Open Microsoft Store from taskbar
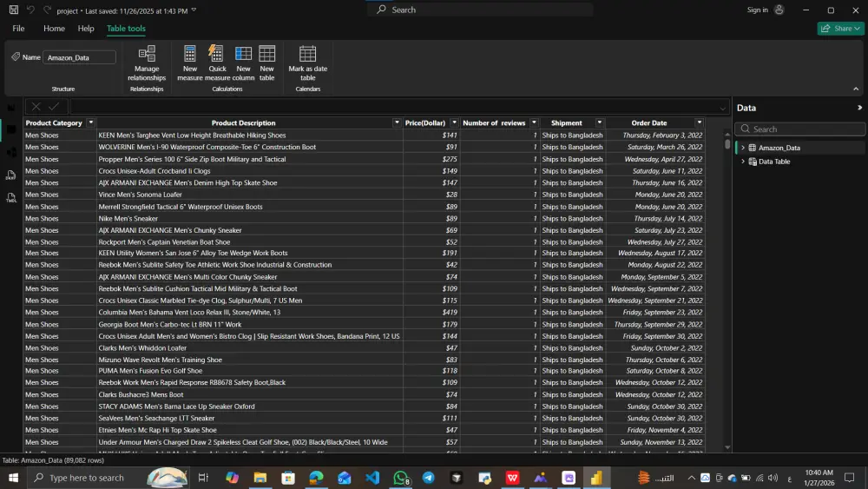 [x=288, y=478]
